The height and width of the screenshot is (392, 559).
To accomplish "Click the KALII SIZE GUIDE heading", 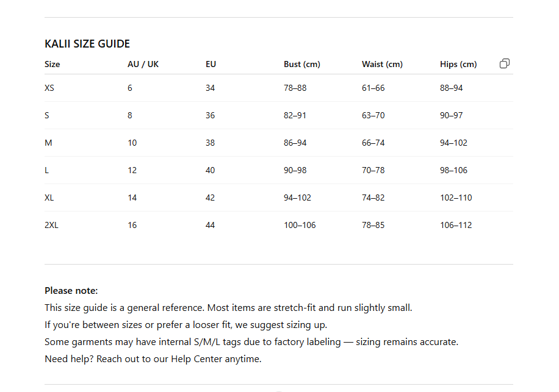I will (87, 44).
